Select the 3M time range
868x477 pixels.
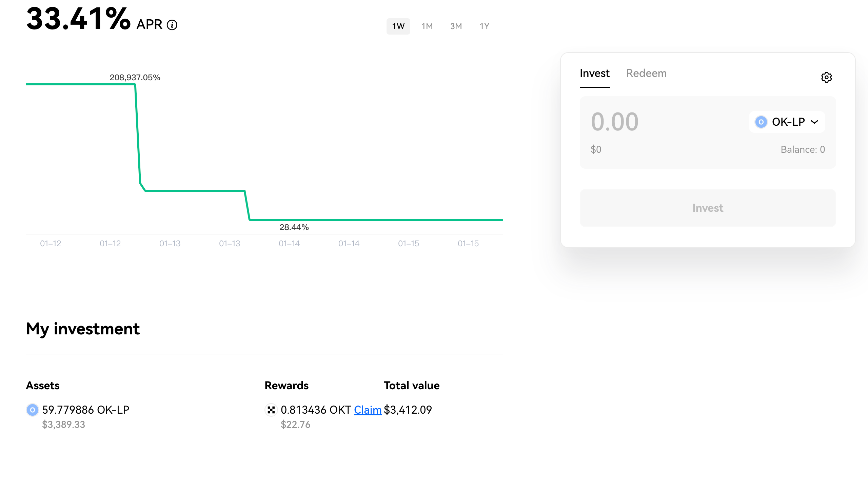[x=456, y=26]
